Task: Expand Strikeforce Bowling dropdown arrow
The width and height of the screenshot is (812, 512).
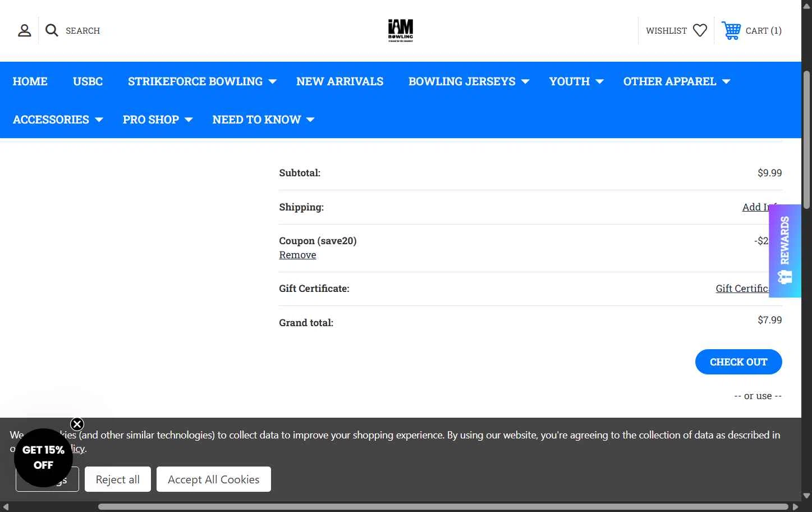Action: 273,82
